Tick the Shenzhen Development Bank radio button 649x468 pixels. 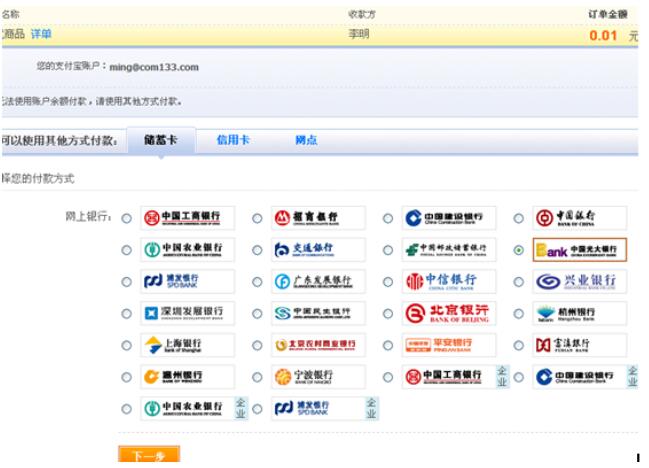pos(126,314)
